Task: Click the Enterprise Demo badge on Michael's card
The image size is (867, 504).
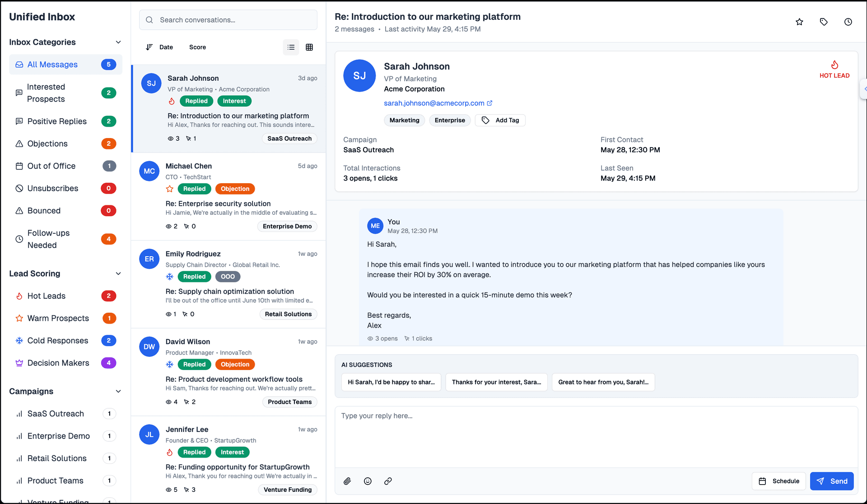Action: pyautogui.click(x=287, y=226)
